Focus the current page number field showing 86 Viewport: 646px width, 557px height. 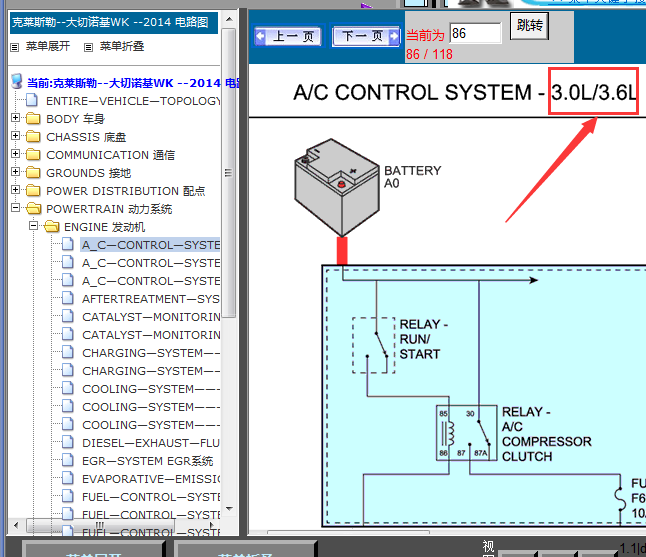[475, 33]
